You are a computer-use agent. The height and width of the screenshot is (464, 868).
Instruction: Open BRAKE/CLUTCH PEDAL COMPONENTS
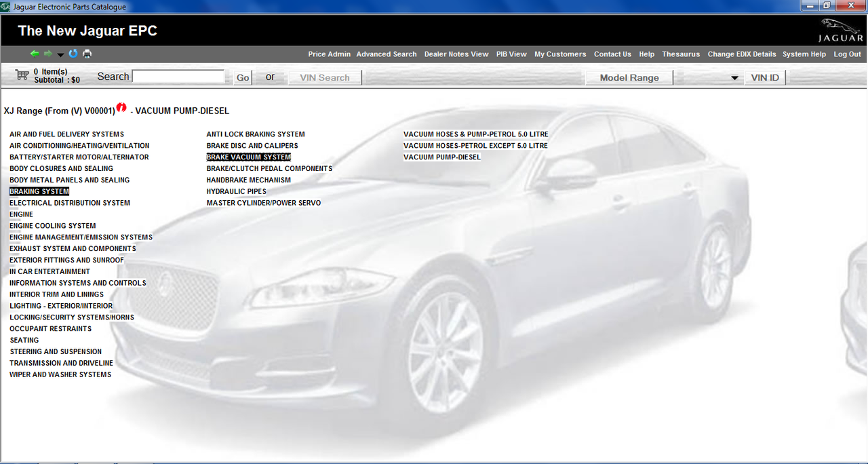coord(269,169)
